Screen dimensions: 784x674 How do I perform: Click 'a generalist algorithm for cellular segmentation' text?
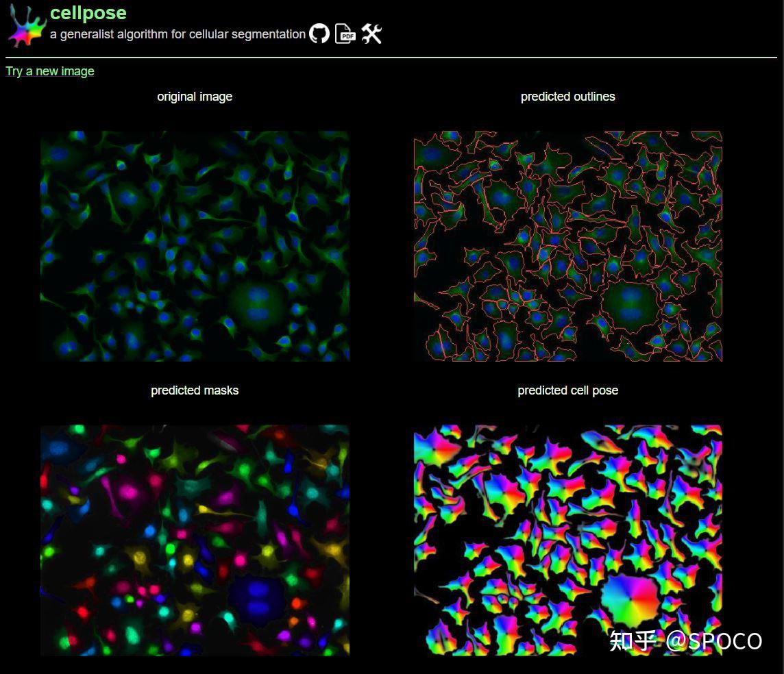[177, 34]
